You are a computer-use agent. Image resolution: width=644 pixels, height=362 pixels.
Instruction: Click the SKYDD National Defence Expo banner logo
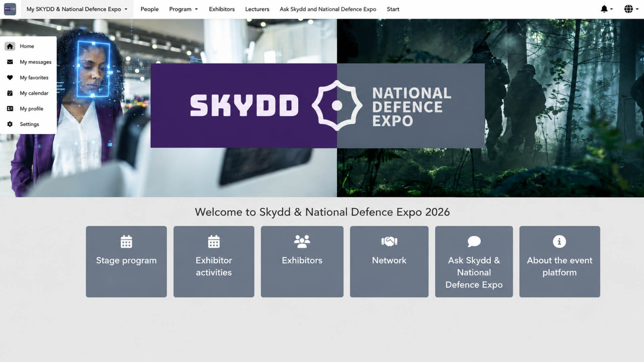pos(317,106)
